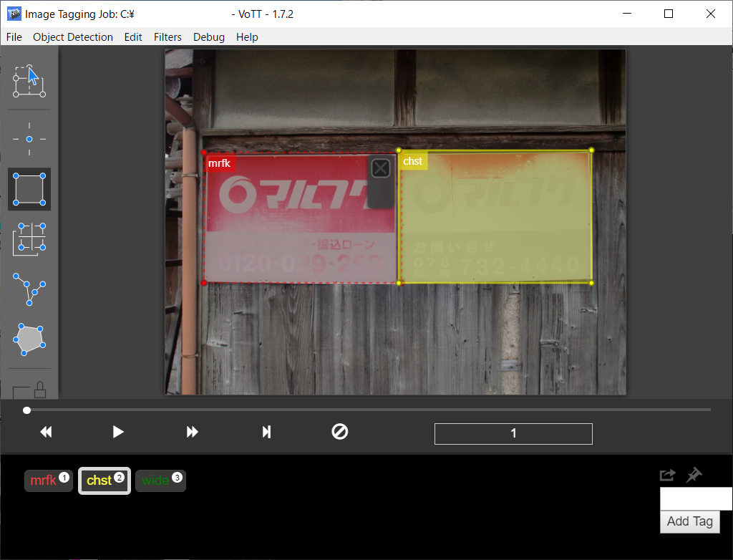Screen dimensions: 733x560
Task: Activate the rectangle drawing tool
Action: coord(29,189)
